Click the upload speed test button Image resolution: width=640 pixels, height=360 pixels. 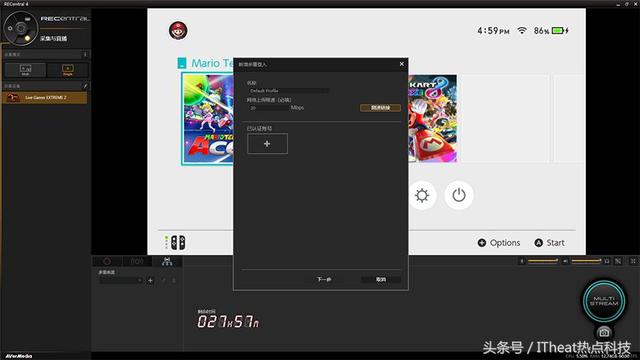380,108
